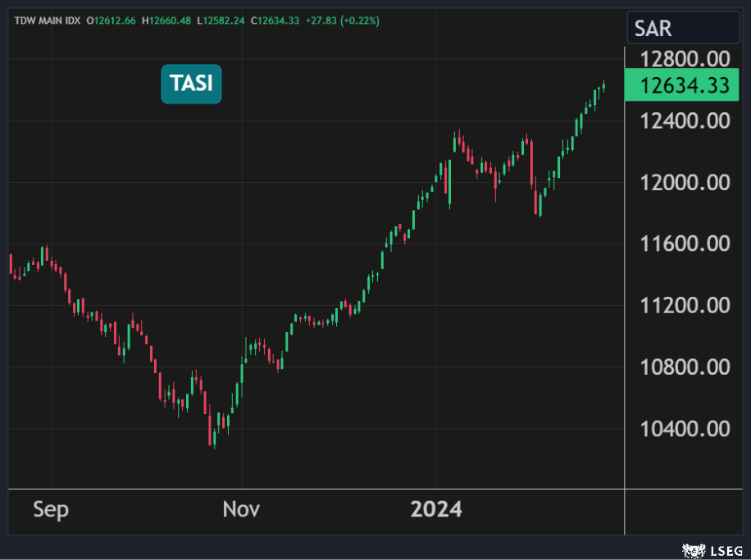Click the open value O12612.66

pos(115,20)
